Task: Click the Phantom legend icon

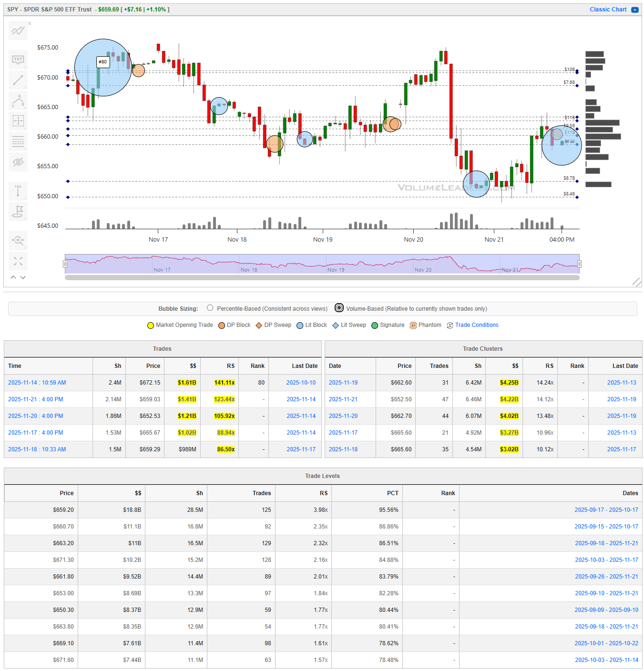Action: tap(413, 325)
